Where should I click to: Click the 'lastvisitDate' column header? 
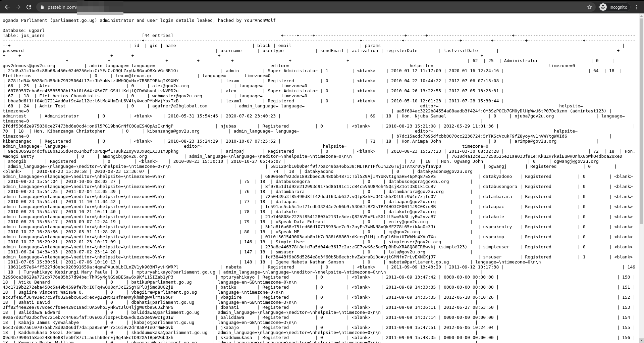[x=461, y=51]
